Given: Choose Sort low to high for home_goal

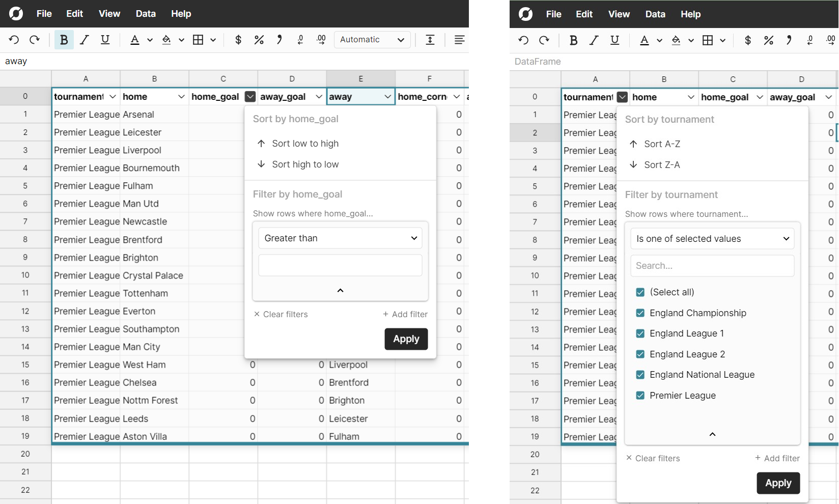Looking at the screenshot, I should (x=305, y=144).
